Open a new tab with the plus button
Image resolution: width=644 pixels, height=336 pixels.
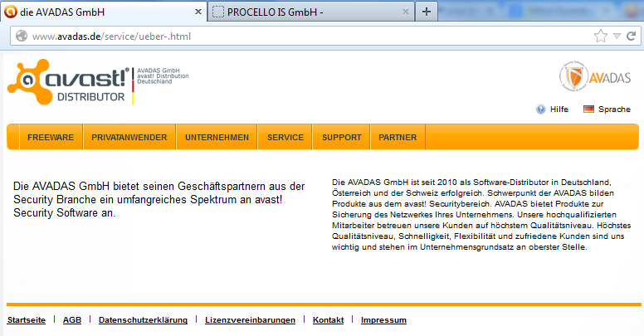[427, 12]
